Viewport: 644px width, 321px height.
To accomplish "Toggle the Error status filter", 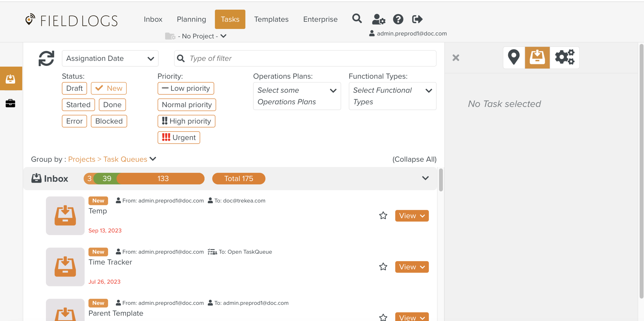I will (74, 121).
